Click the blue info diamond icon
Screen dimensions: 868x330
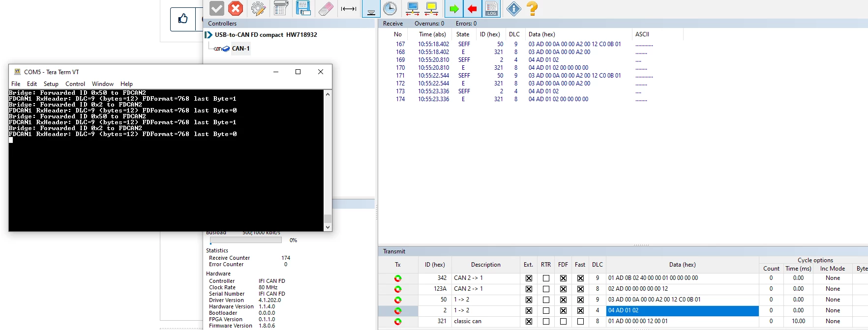tap(513, 8)
